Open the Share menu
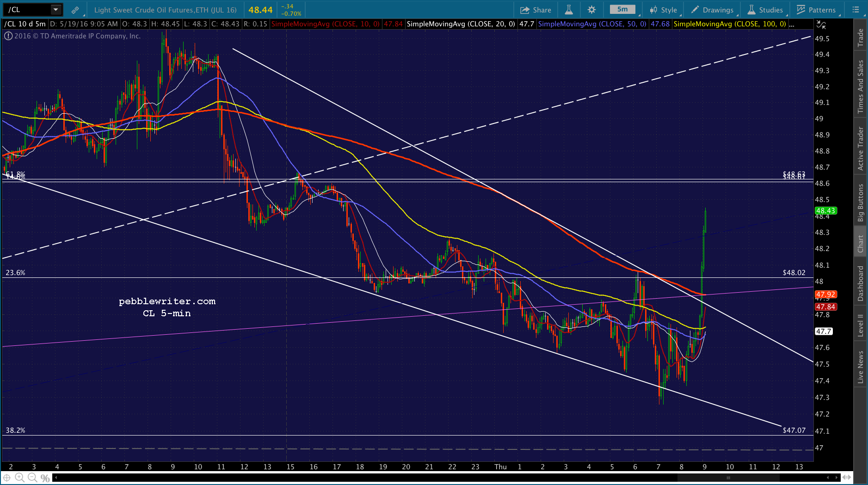 point(536,10)
